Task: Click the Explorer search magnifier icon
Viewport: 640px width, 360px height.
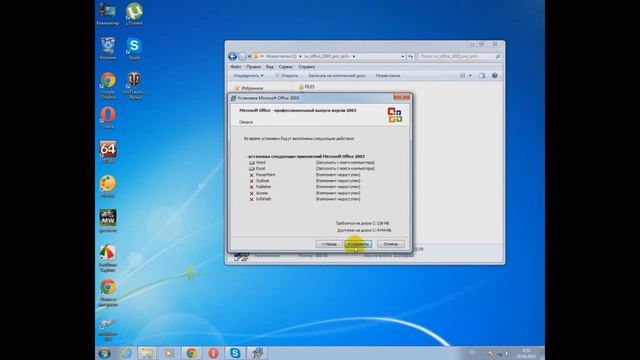Action: [x=498, y=56]
